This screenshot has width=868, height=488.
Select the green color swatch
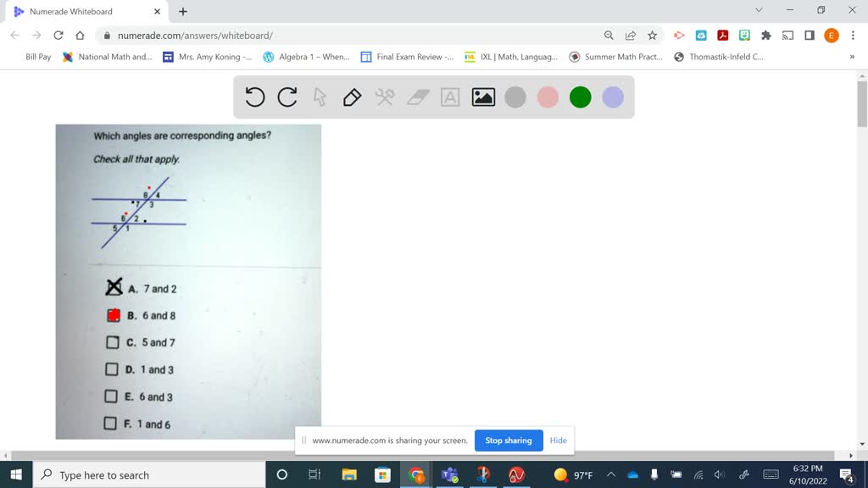(x=580, y=97)
